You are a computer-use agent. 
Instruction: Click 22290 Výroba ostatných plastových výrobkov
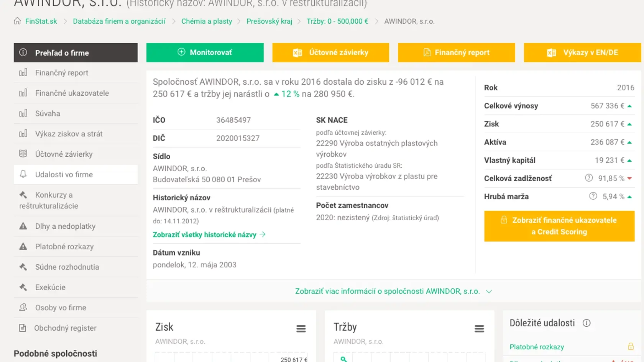click(x=377, y=149)
